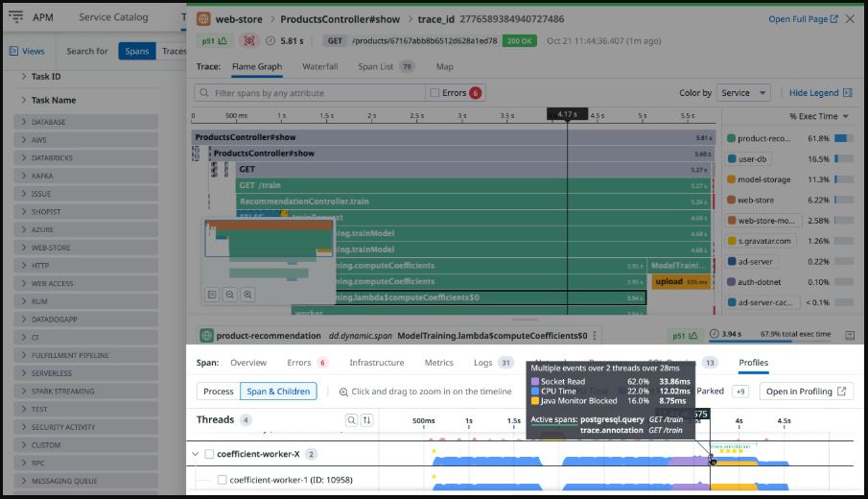Open the span options kebab menu
Image resolution: width=868 pixels, height=499 pixels.
(x=596, y=336)
